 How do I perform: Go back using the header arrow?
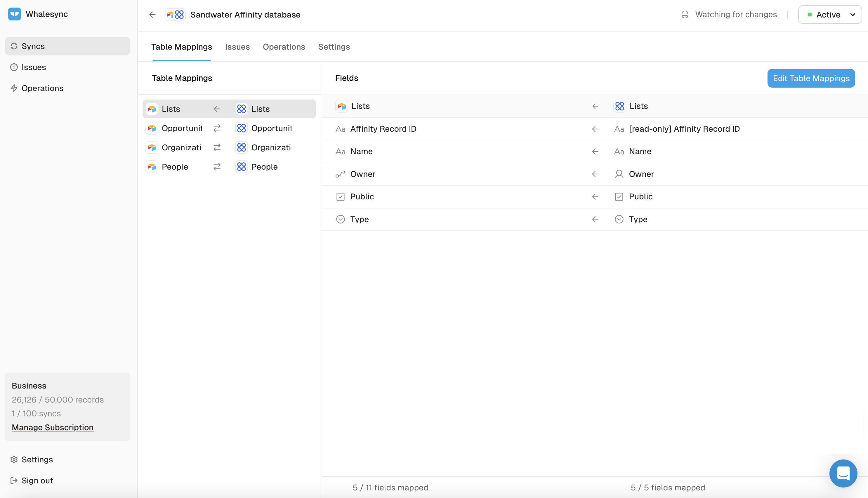tap(152, 15)
